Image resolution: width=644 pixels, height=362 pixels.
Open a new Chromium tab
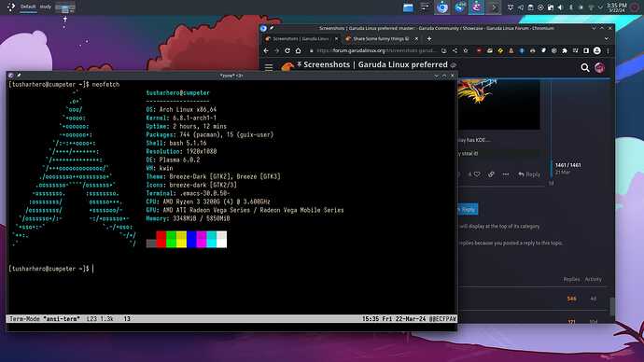[428, 39]
